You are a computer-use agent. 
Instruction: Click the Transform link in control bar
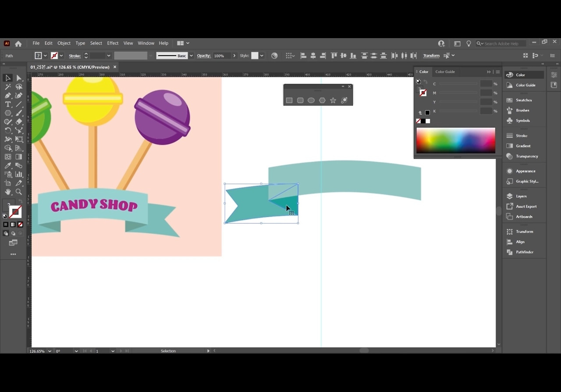[431, 56]
